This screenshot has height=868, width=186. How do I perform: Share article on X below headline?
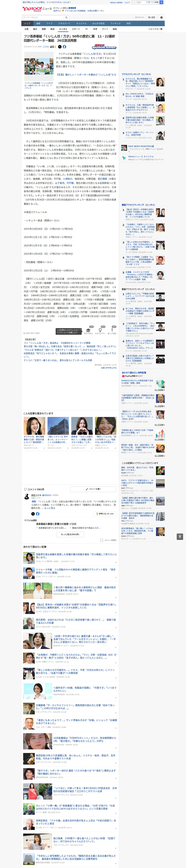pyautogui.click(x=60, y=47)
